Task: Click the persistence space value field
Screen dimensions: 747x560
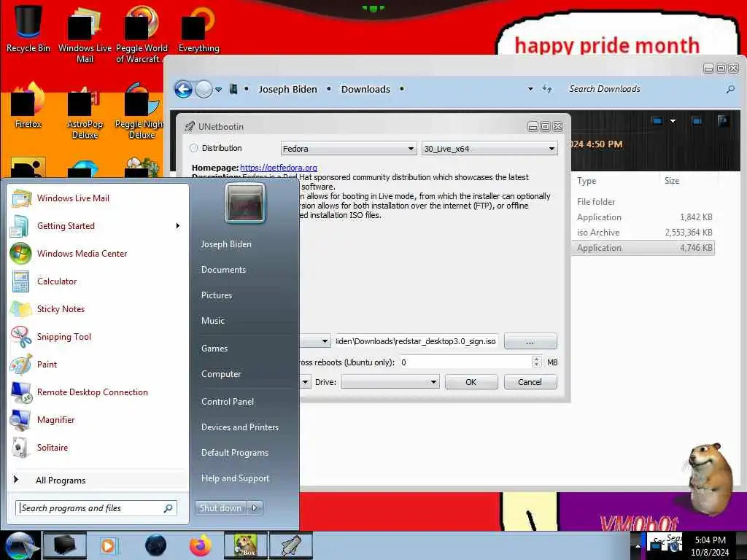Action: pos(465,362)
